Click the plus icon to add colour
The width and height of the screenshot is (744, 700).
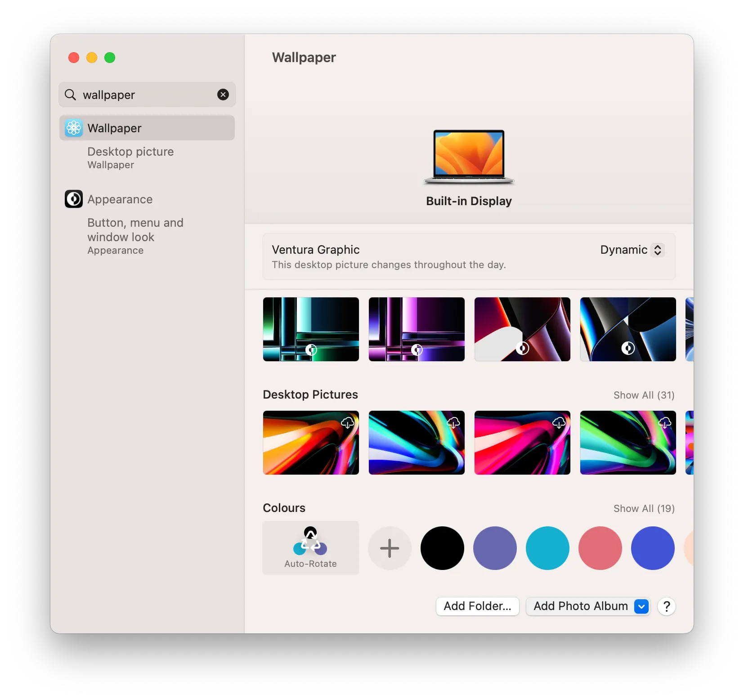pyautogui.click(x=390, y=548)
